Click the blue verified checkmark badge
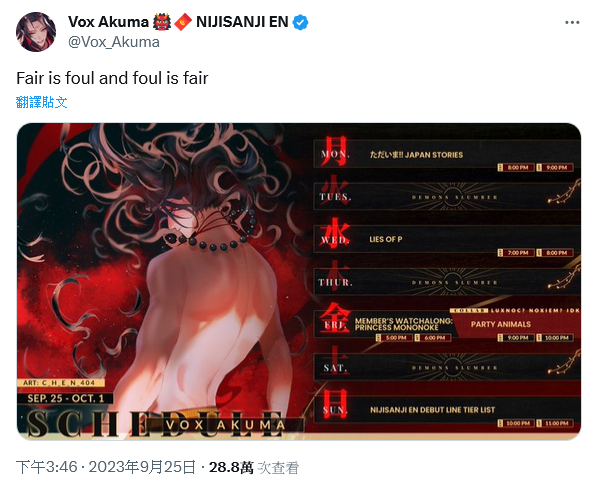This screenshot has height=490, width=598. (x=301, y=22)
